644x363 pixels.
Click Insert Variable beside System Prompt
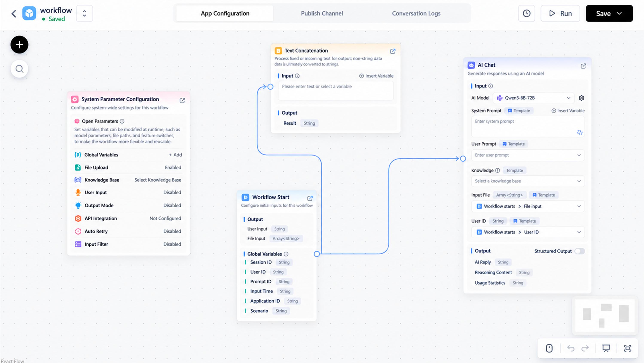pos(568,111)
